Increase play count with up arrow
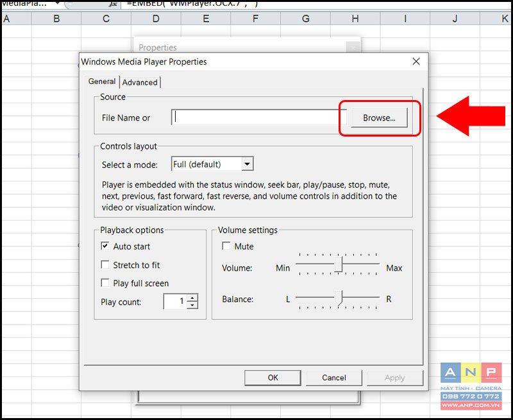 pyautogui.click(x=193, y=298)
